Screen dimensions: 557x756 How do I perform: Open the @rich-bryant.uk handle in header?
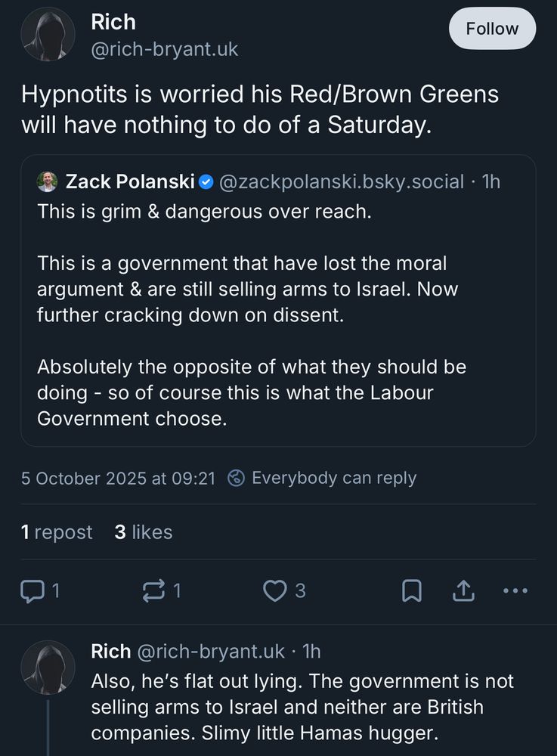coord(164,50)
